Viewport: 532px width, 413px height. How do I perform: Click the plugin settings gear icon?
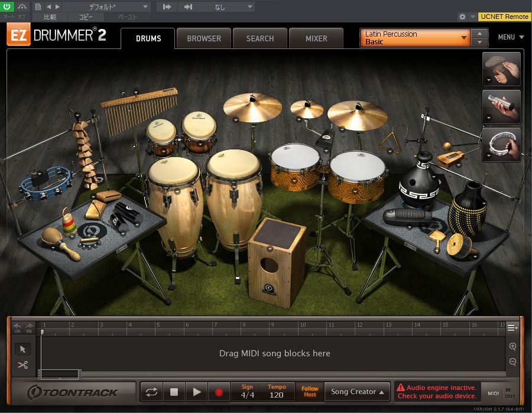point(462,17)
